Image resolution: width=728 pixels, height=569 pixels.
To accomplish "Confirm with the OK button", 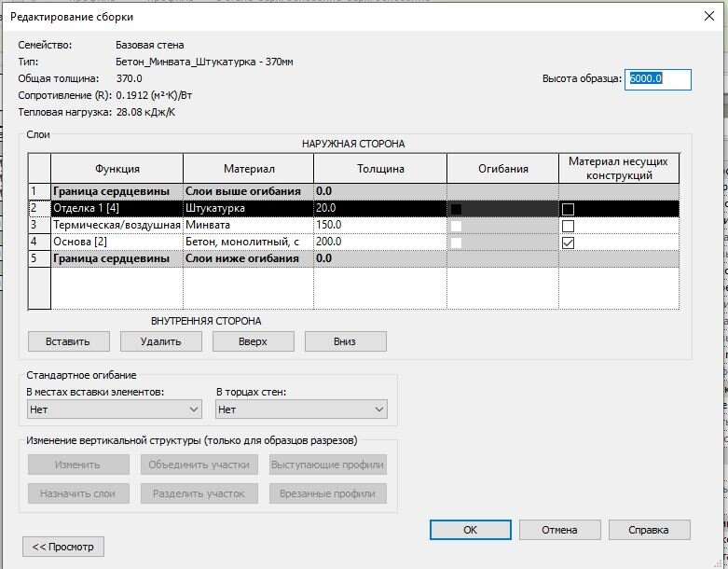I will point(471,530).
